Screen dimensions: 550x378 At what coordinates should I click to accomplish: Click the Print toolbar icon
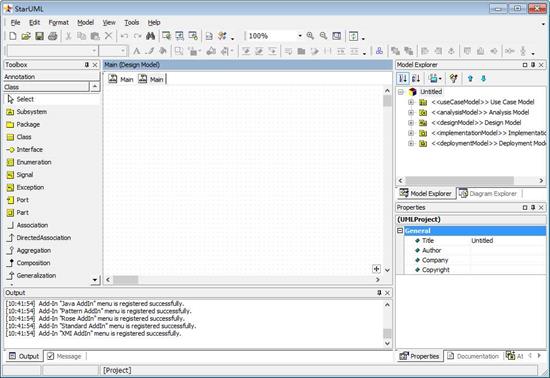[x=53, y=36]
